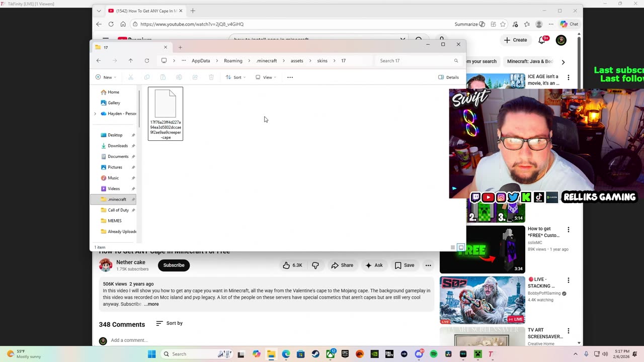Open Steam from the taskbar
644x362 pixels.
(x=315, y=354)
